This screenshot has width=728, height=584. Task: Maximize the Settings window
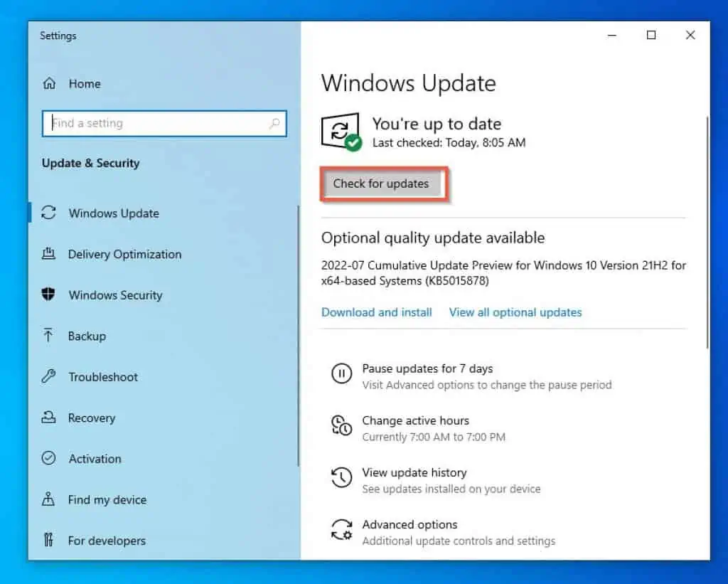pyautogui.click(x=651, y=36)
